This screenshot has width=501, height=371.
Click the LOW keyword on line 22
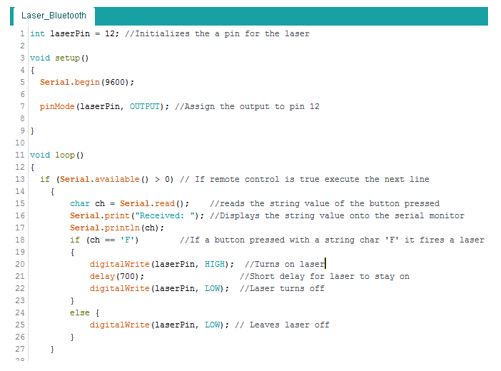[x=212, y=288]
